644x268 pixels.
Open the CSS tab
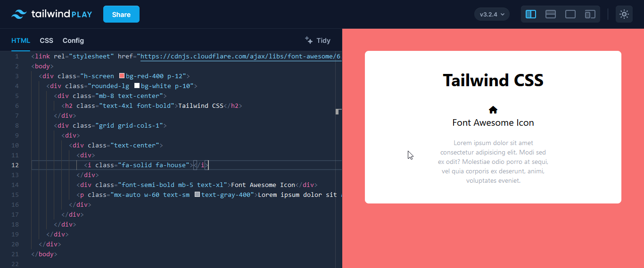(x=46, y=41)
